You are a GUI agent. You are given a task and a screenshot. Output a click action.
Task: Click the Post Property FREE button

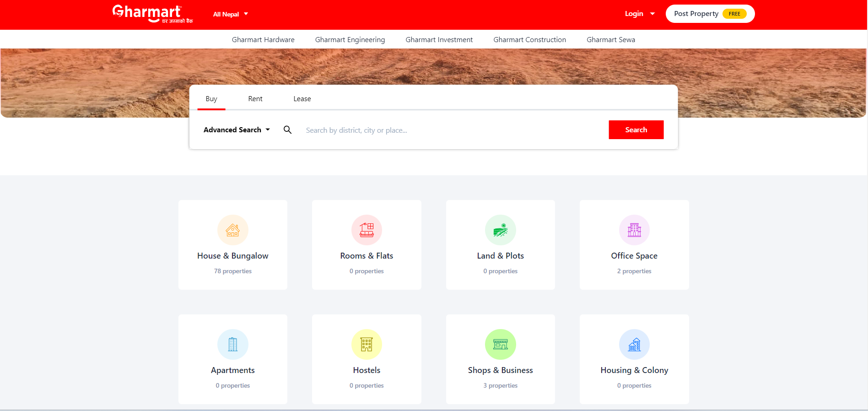point(710,14)
